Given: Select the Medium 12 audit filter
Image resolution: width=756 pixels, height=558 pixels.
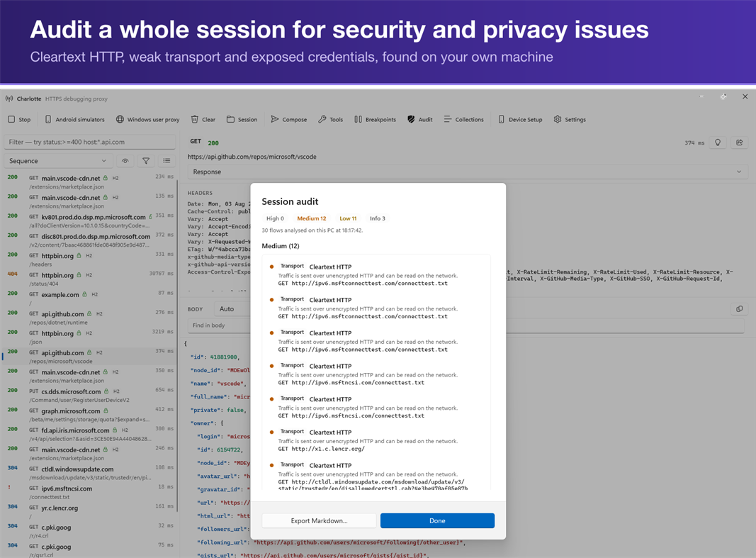Looking at the screenshot, I should tap(312, 218).
